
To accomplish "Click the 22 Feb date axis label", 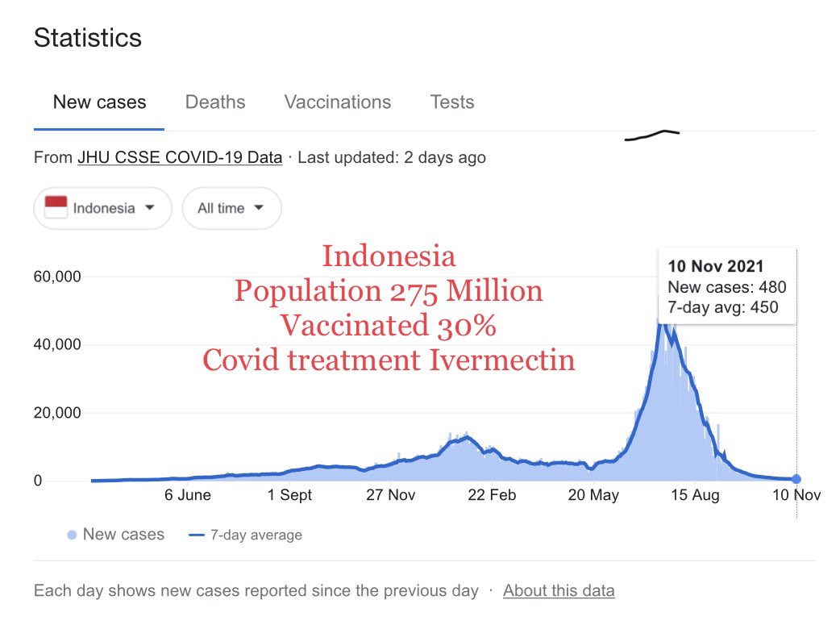I will (492, 495).
